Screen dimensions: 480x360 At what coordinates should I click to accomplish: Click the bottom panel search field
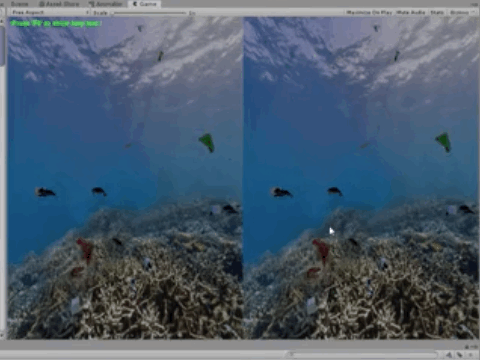tap(363, 354)
